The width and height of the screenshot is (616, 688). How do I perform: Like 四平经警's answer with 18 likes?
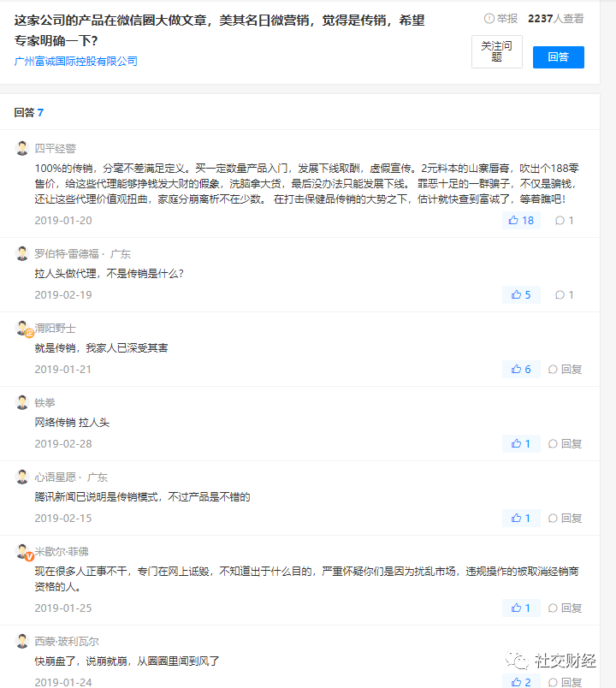click(521, 221)
